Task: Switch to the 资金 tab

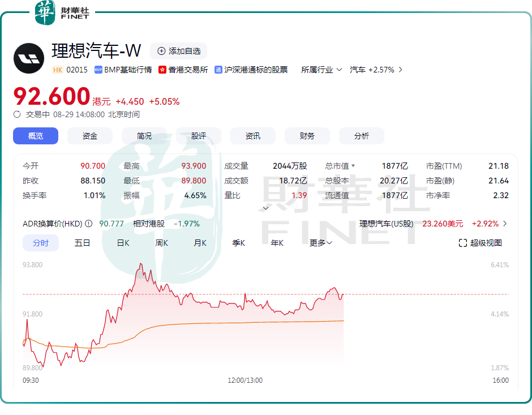Action: click(x=90, y=136)
